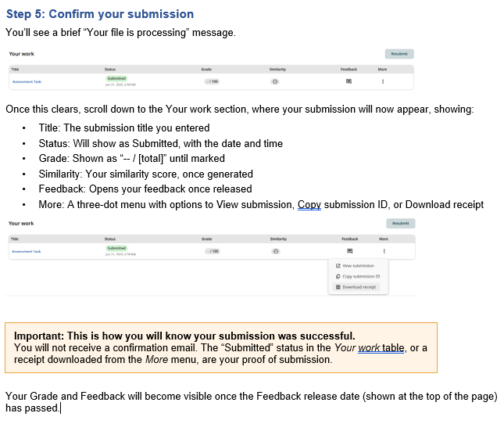Image resolution: width=504 pixels, height=424 pixels.
Task: Choose Download receipt from the More menu
Action: (x=356, y=287)
